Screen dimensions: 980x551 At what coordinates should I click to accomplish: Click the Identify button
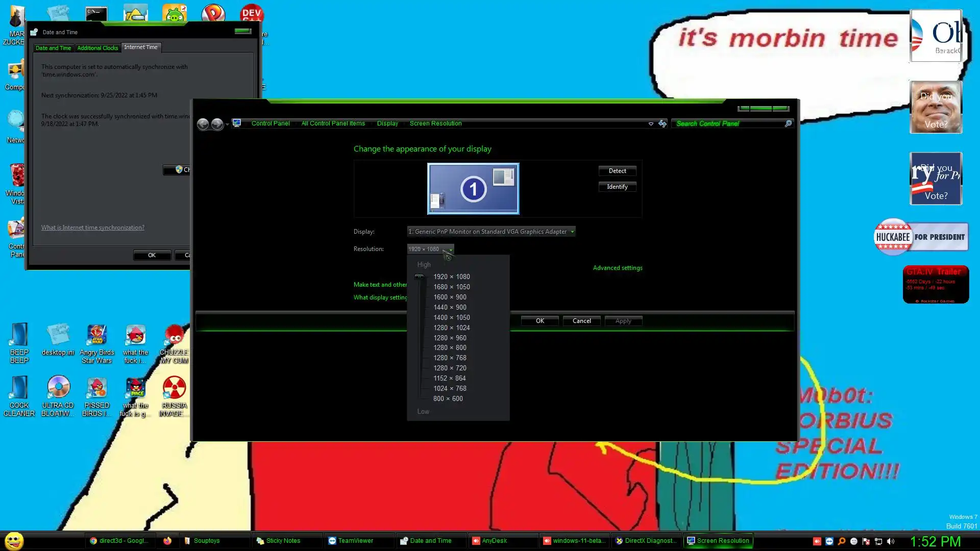click(617, 187)
